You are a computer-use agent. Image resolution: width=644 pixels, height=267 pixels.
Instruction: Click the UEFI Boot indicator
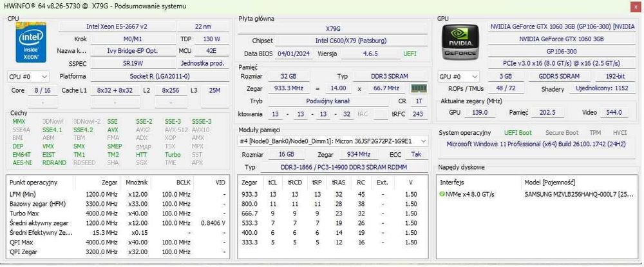[518, 133]
